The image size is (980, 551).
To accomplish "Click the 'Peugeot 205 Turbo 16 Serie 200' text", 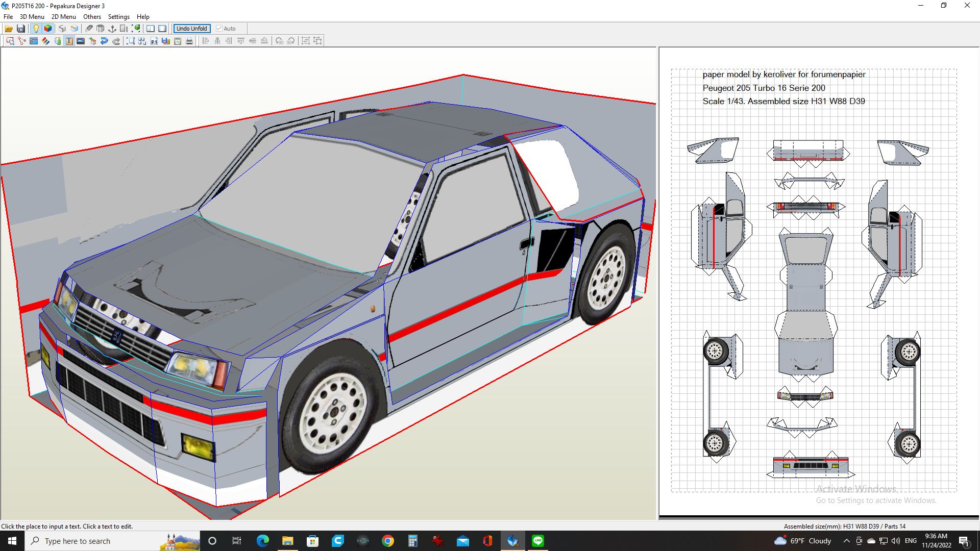I will coord(764,88).
